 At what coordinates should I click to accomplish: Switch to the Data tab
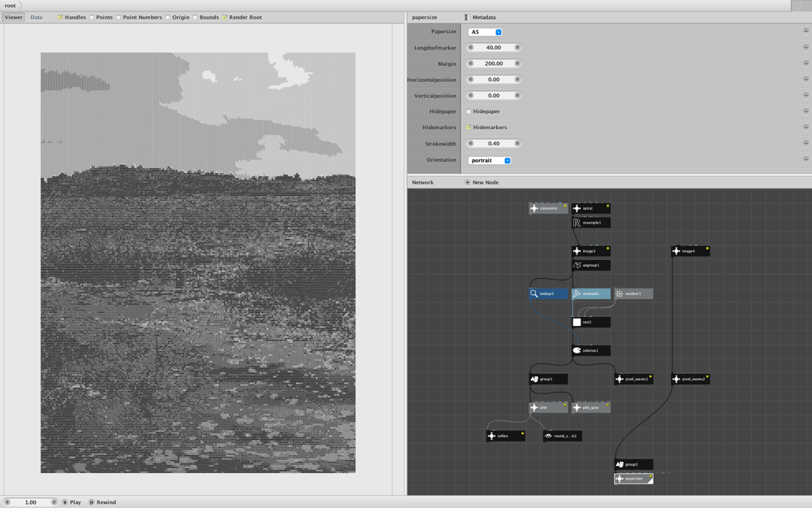pyautogui.click(x=37, y=17)
